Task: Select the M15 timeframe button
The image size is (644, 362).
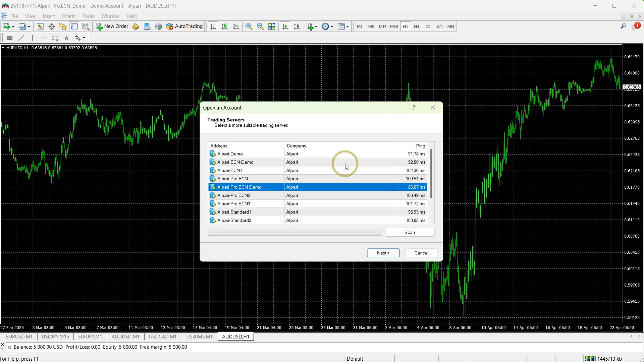Action: 382,26
